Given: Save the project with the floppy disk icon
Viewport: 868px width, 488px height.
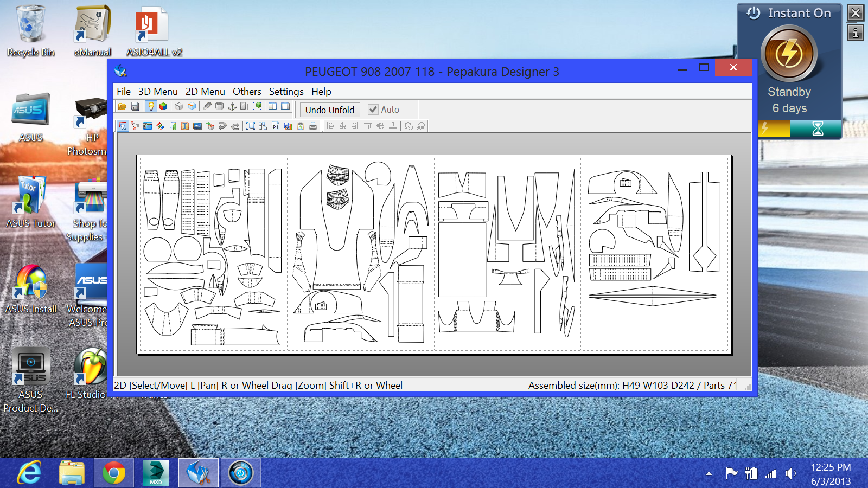Looking at the screenshot, I should pyautogui.click(x=135, y=107).
